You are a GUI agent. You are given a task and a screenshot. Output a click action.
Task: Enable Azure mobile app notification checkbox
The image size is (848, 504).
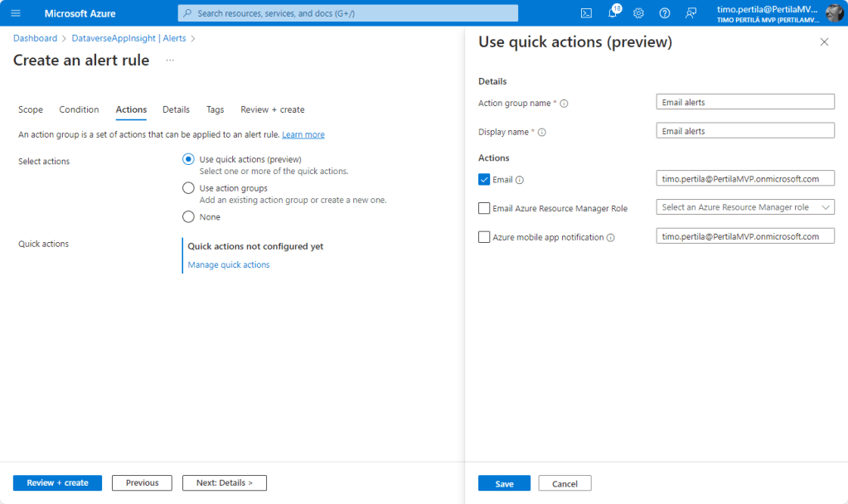484,237
